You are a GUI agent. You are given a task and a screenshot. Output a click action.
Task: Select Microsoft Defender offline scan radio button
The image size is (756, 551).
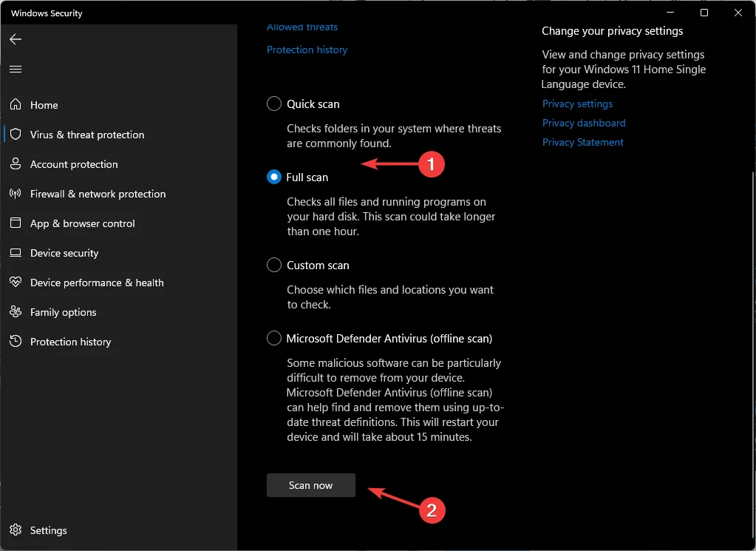(274, 338)
